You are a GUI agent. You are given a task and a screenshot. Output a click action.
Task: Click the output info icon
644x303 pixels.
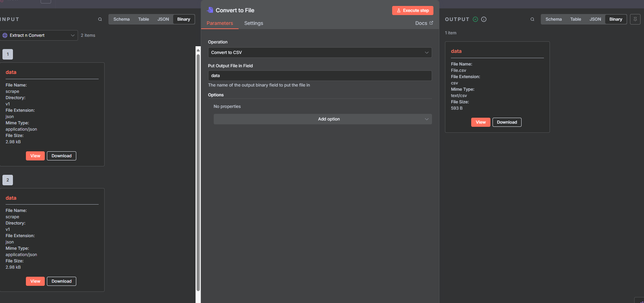484,19
